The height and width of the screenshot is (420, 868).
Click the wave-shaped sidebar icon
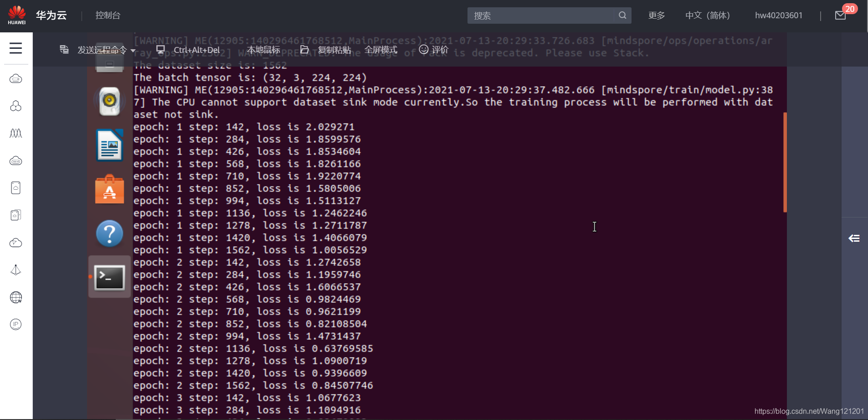(x=16, y=133)
